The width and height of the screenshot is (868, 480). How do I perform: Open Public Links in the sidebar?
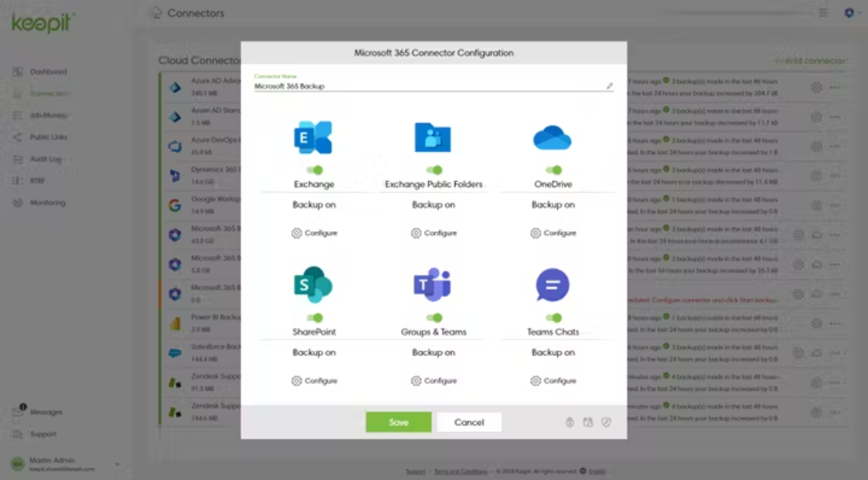point(41,137)
